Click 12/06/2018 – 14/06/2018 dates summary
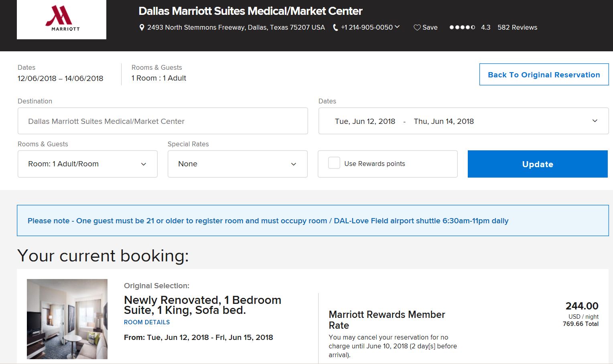The width and height of the screenshot is (613, 364). pos(60,79)
